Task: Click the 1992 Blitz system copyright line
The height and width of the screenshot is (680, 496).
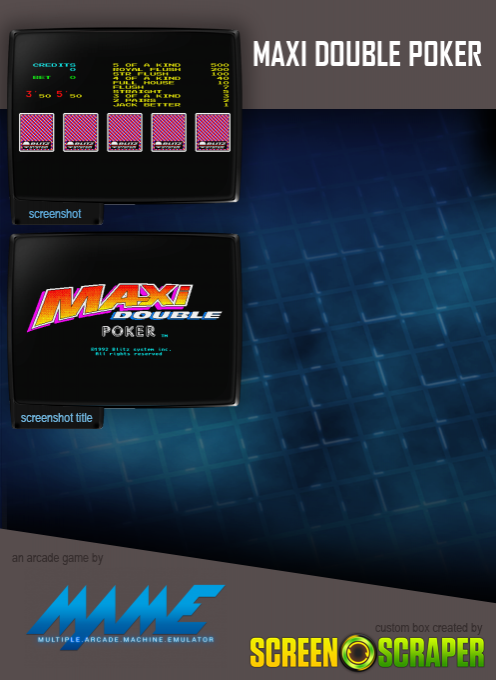Action: click(131, 351)
